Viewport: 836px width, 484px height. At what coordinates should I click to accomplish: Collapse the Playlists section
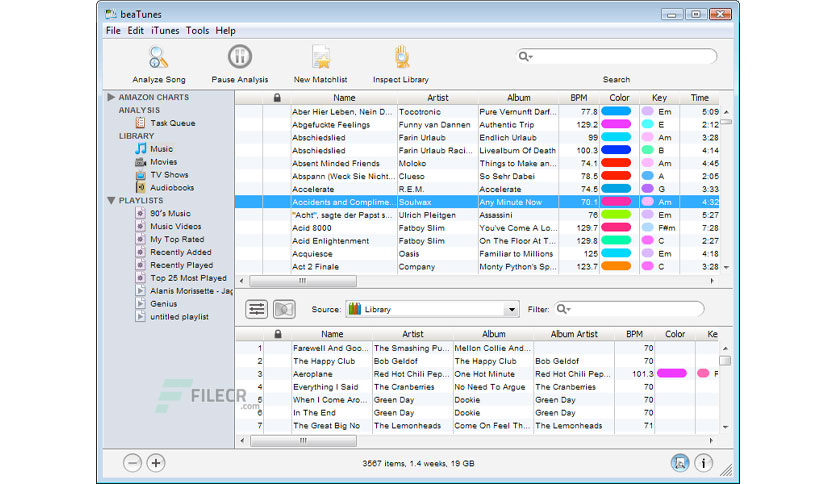pyautogui.click(x=111, y=200)
